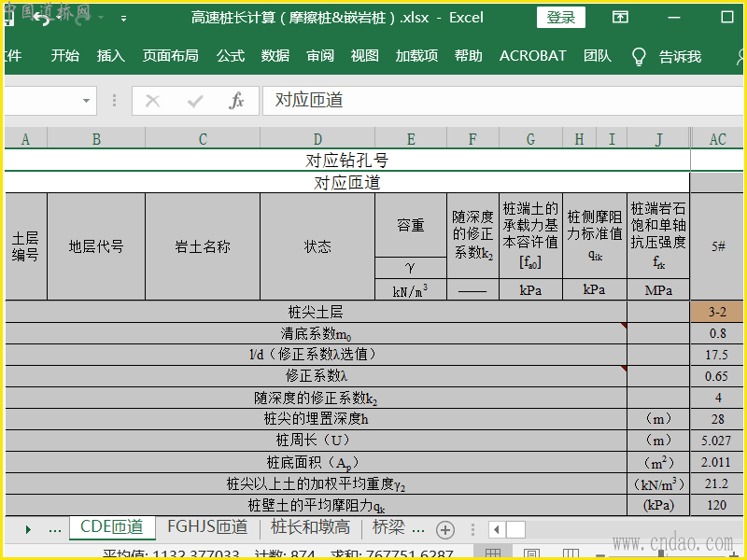747x560 pixels.
Task: Click the 地层代号 header cell
Action: [x=96, y=246]
